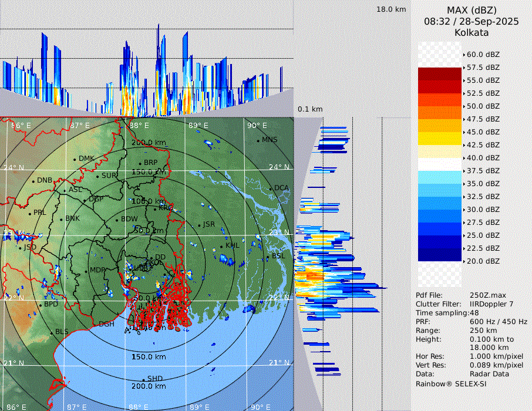This screenshot has width=532, height=411.
Task: Select the yellow swatch above 42.5 dBZ
Action: (x=439, y=139)
